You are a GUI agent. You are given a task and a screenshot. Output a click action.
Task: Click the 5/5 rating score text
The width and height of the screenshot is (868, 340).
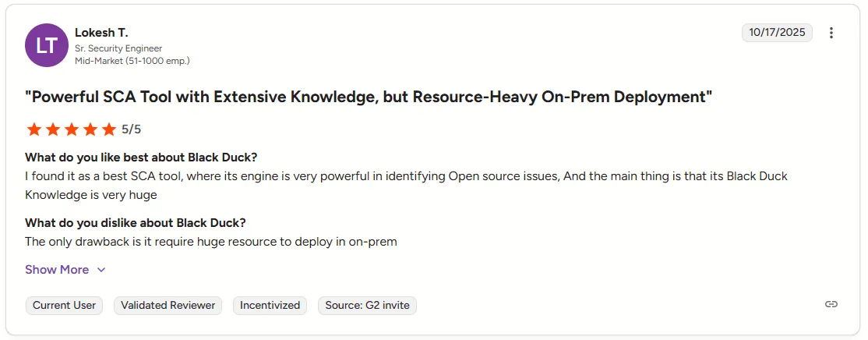pos(132,129)
